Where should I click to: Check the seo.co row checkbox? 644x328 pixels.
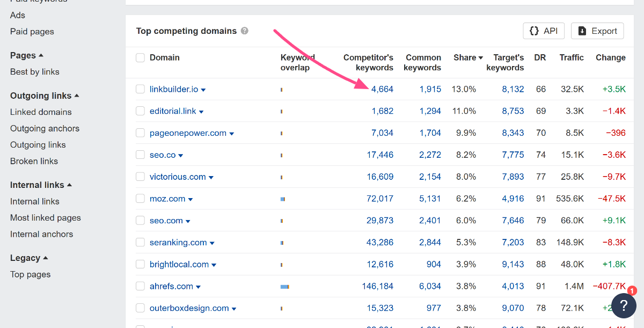pyautogui.click(x=140, y=155)
